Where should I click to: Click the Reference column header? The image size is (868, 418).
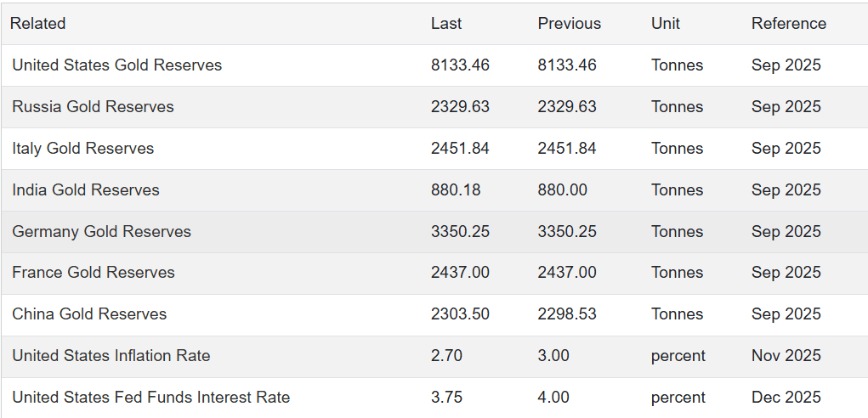(x=788, y=24)
